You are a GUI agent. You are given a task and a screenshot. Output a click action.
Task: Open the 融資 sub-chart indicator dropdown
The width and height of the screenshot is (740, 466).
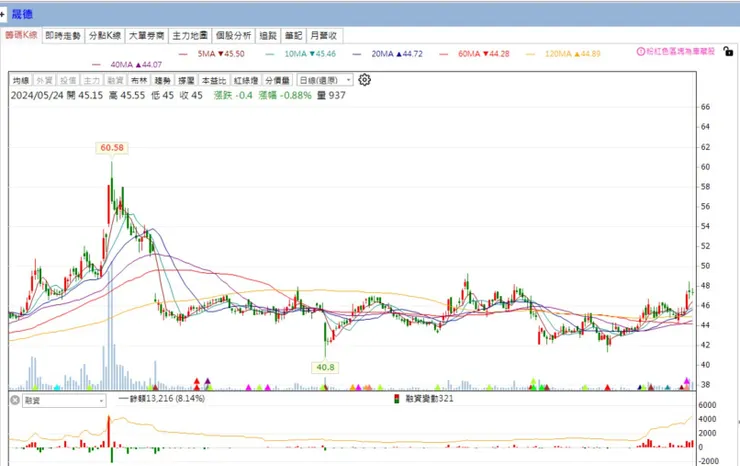pos(64,401)
